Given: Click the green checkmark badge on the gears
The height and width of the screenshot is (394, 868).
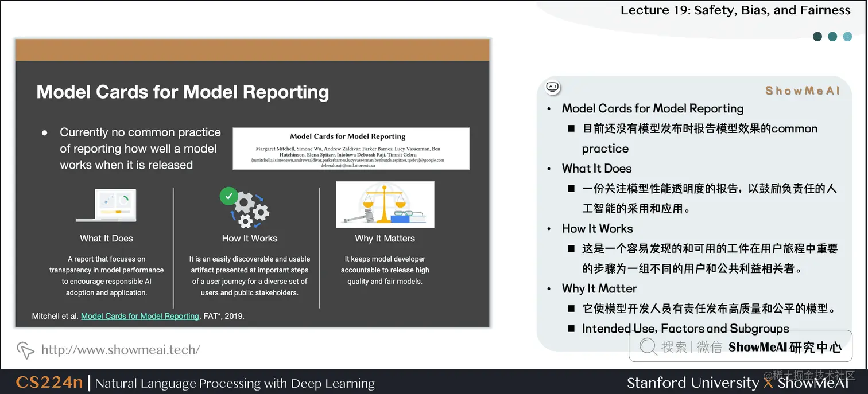Looking at the screenshot, I should coord(228,196).
